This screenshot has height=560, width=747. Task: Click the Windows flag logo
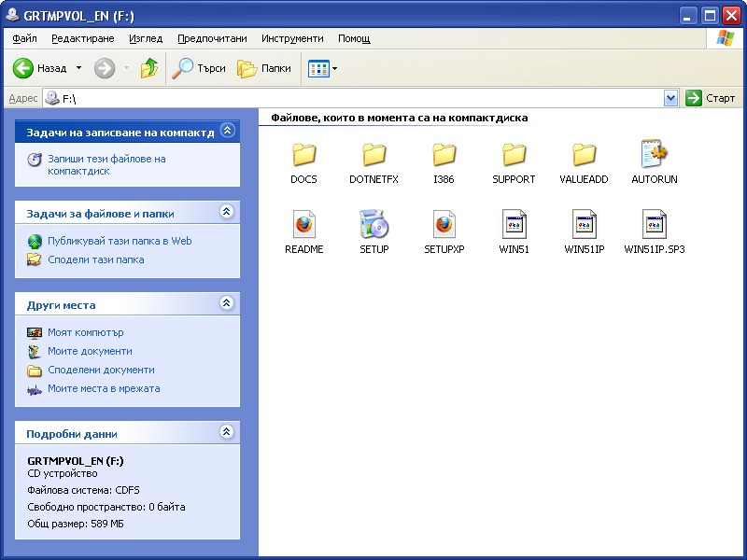pos(726,38)
